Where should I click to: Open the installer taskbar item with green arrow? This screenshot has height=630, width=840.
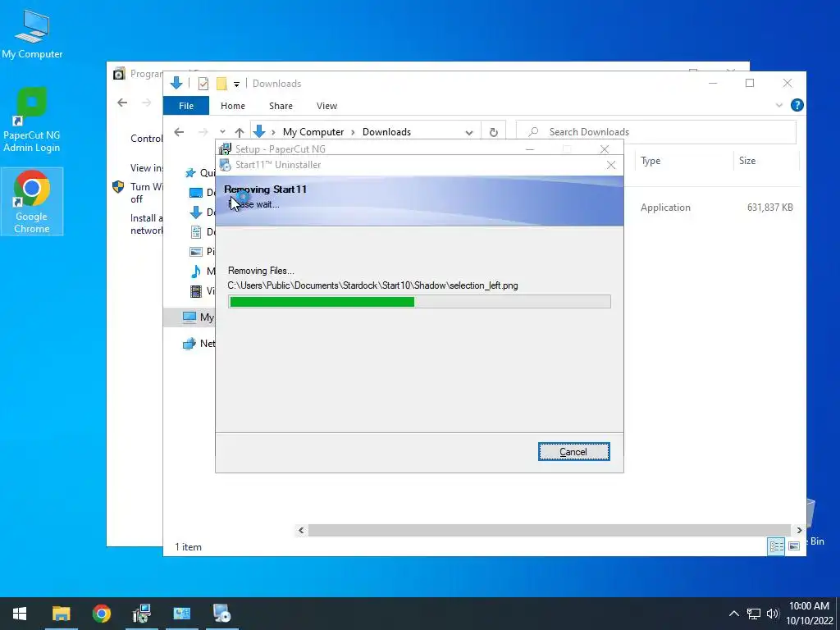(141, 614)
